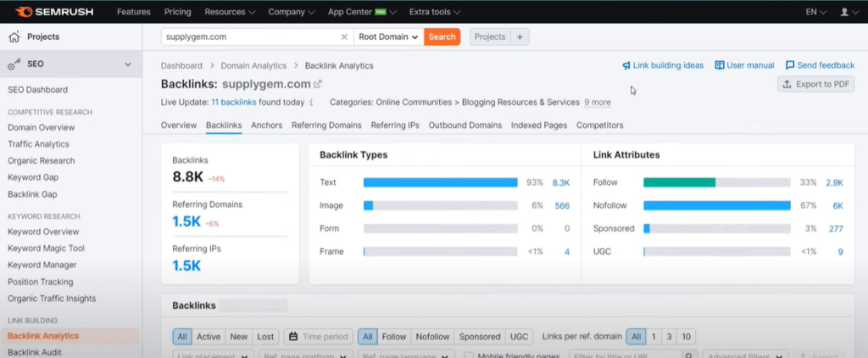Screen dimensions: 868x358
Task: Open Domain Overview in sidebar
Action: point(41,127)
